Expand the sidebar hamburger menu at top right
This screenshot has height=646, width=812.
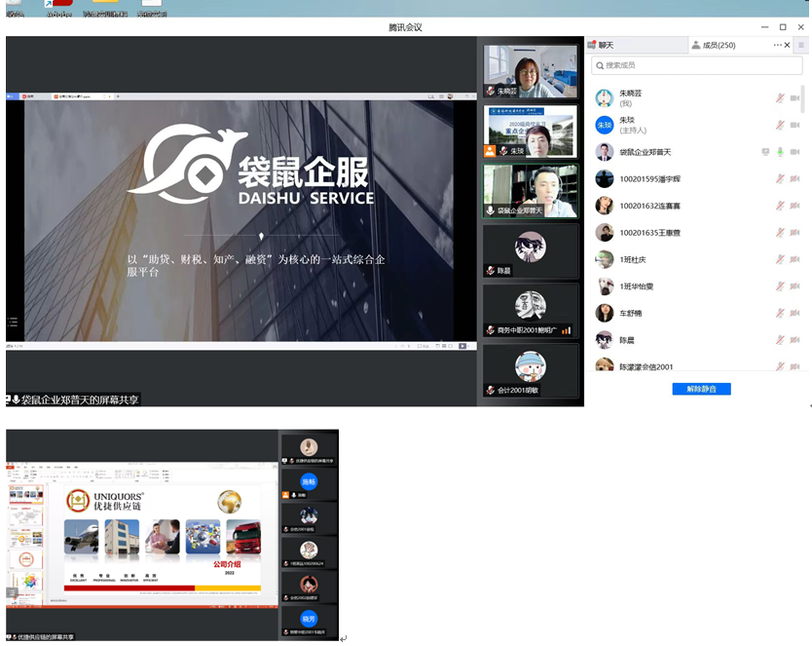point(801,45)
